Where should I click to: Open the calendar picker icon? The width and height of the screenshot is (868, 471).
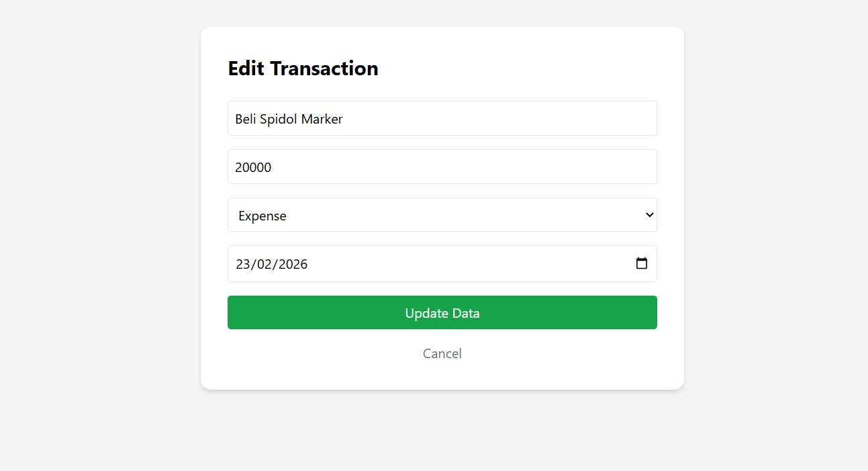click(x=642, y=263)
